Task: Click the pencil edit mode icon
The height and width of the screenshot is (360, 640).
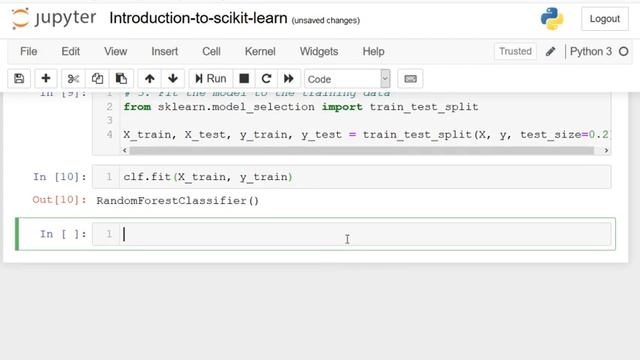Action: 550,51
